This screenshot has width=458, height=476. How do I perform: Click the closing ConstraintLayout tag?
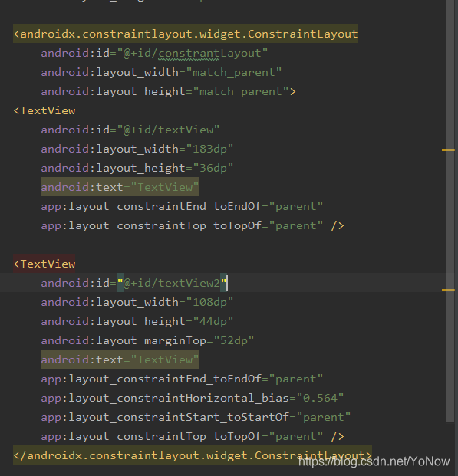[x=193, y=455]
